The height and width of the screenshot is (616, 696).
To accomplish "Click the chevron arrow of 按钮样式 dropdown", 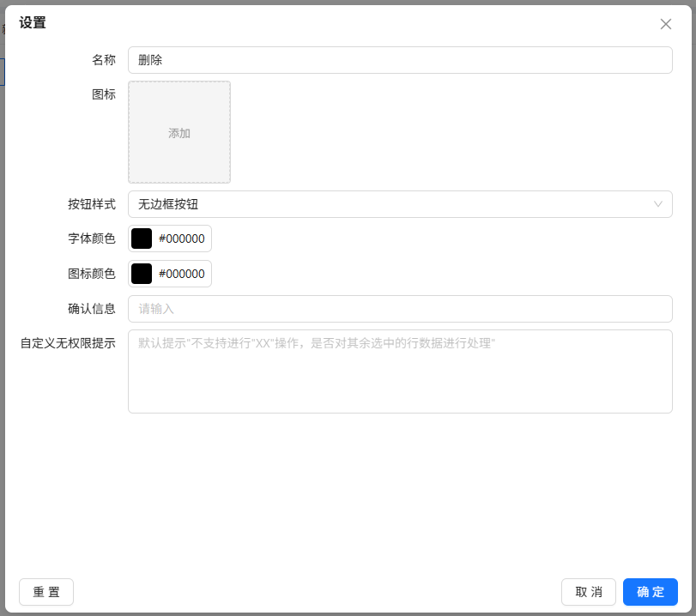I will tap(658, 204).
